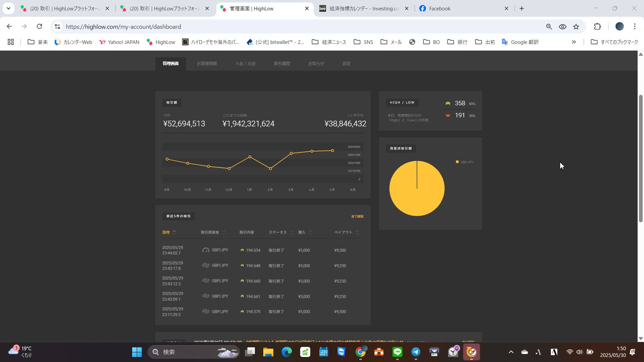644x362 pixels.
Task: Click the bookmark star icon in address bar
Action: click(576, 27)
